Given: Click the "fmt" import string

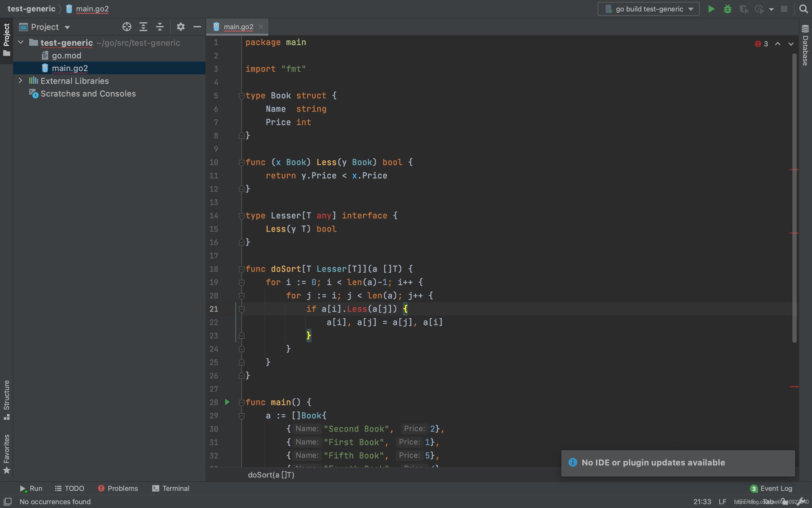Looking at the screenshot, I should 293,69.
